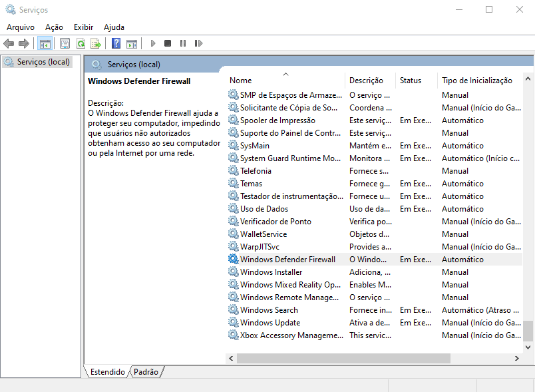Click the 'Provides a...' description of WarpJITSvc

(x=370, y=246)
